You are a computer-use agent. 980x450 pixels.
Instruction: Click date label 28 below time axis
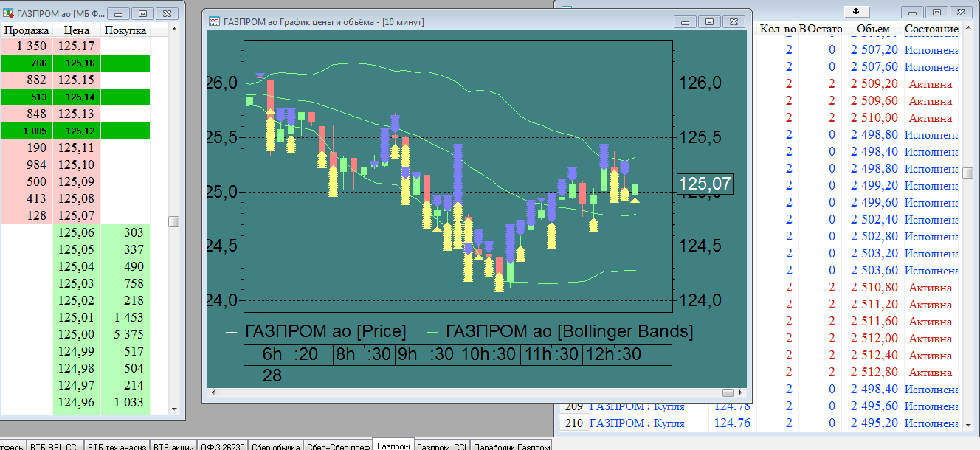(272, 375)
